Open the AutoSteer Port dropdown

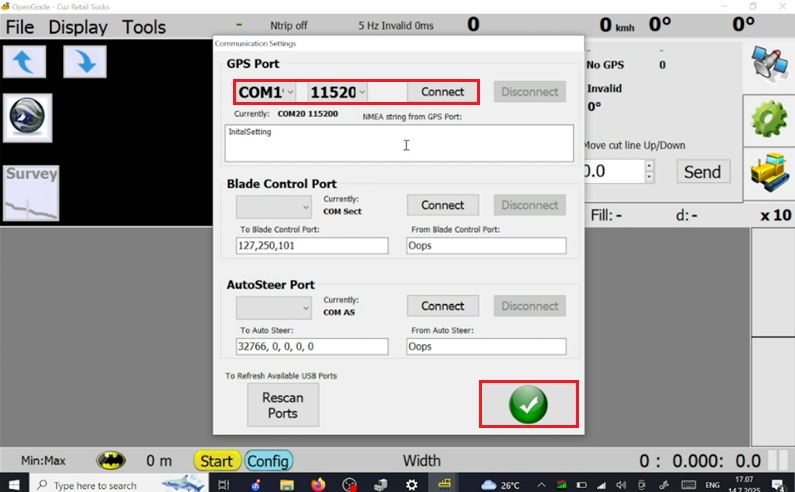pyautogui.click(x=274, y=307)
